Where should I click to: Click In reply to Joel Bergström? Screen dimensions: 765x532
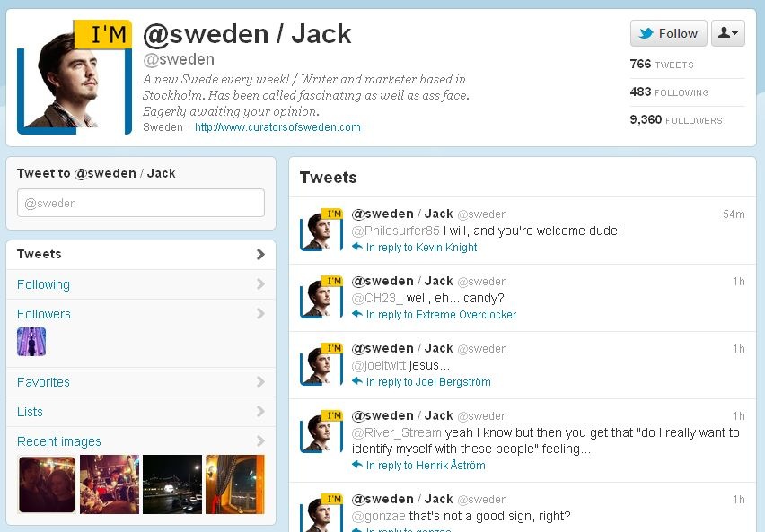coord(428,382)
